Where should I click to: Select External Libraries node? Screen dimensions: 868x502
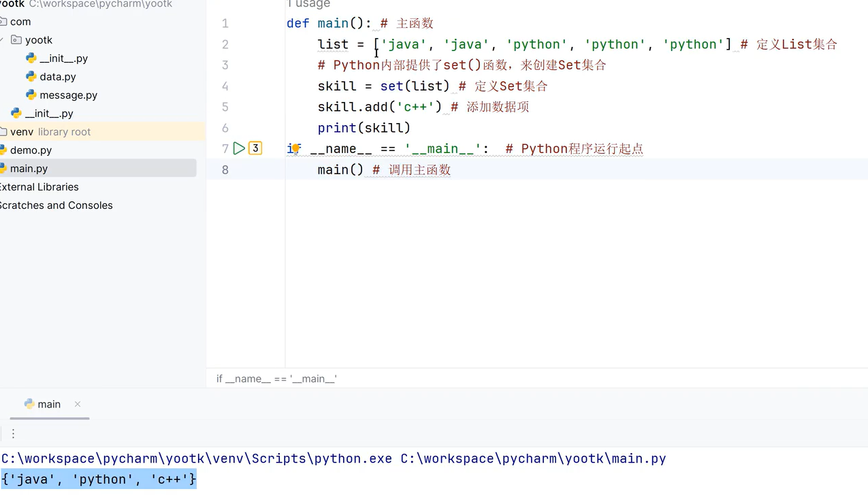(x=39, y=187)
